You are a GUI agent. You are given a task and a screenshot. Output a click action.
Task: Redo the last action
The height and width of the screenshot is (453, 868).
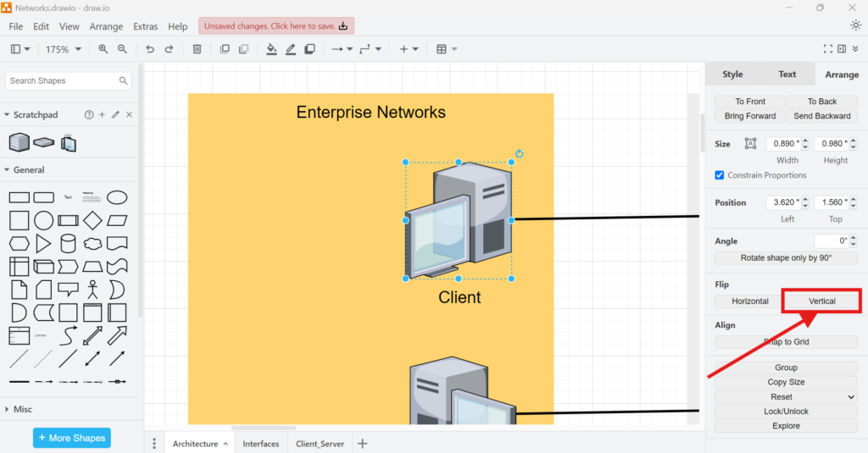pyautogui.click(x=169, y=49)
